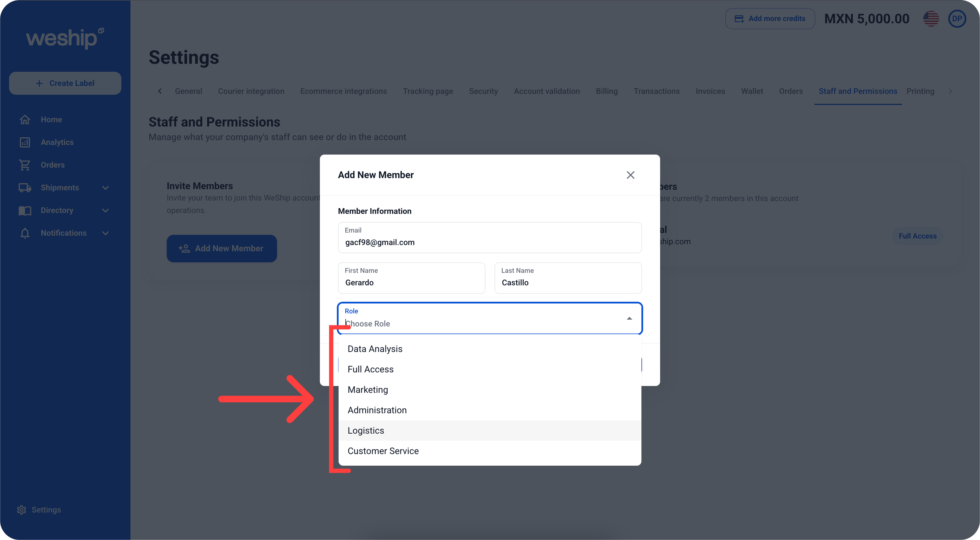The image size is (980, 540).
Task: Click the First Name field
Action: coord(411,278)
